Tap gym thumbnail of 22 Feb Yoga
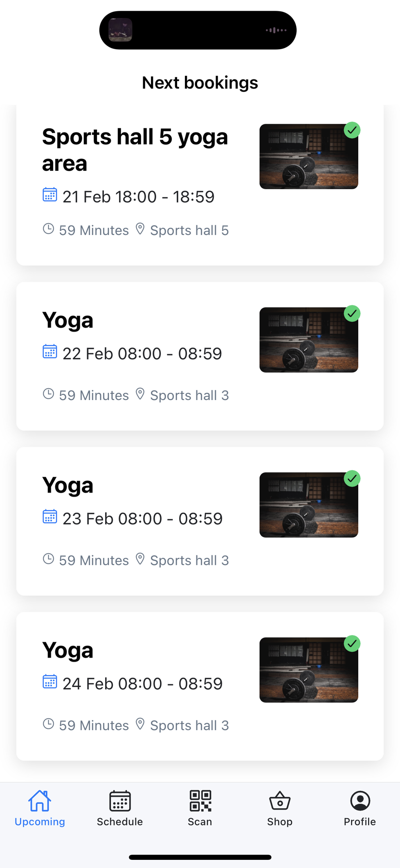This screenshot has height=868, width=400. (308, 341)
